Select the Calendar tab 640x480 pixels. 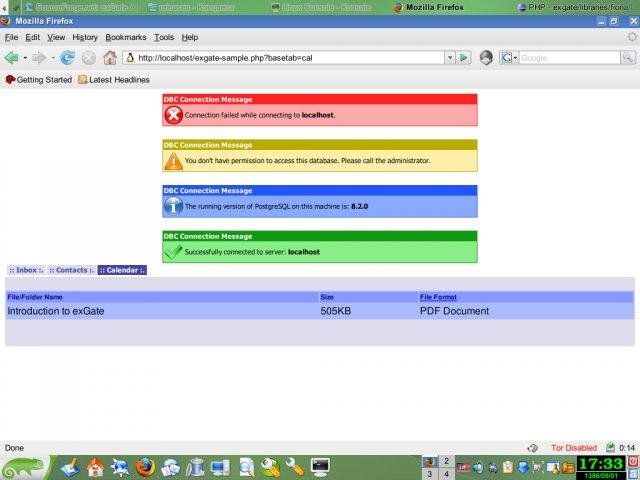[122, 270]
